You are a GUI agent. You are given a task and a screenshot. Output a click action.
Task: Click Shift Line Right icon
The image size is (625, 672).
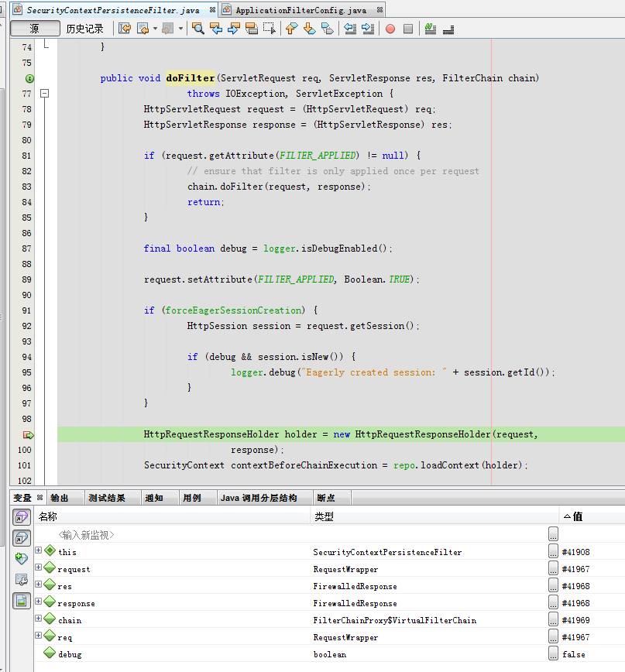click(x=368, y=29)
